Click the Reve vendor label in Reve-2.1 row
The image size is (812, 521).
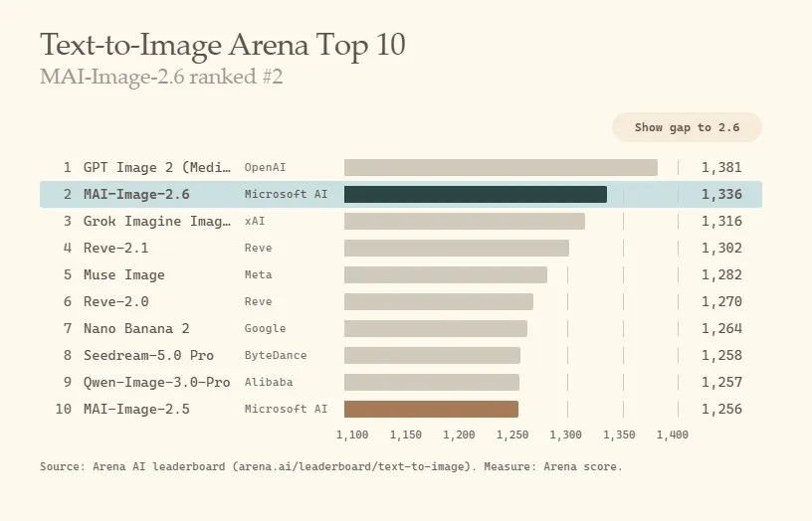[x=259, y=248]
